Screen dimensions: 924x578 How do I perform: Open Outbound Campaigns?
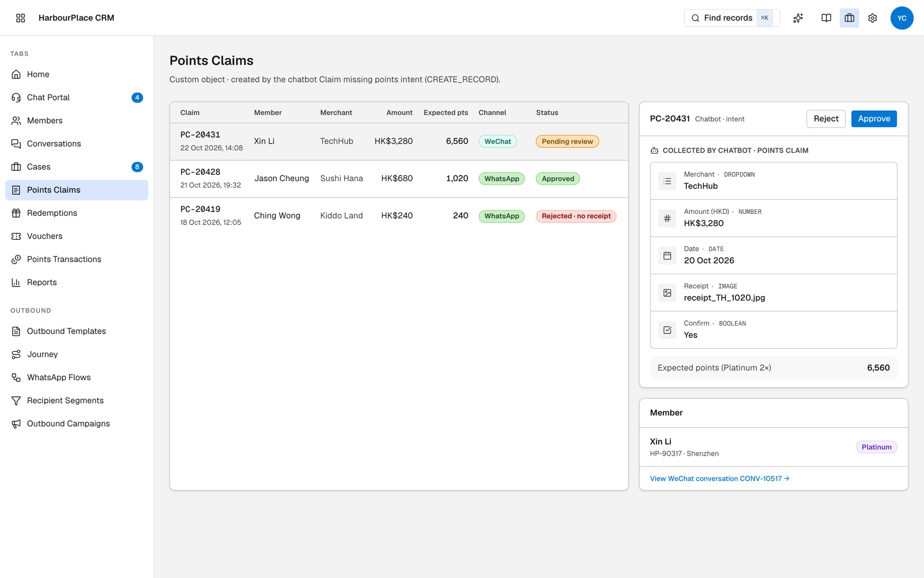coord(77,423)
